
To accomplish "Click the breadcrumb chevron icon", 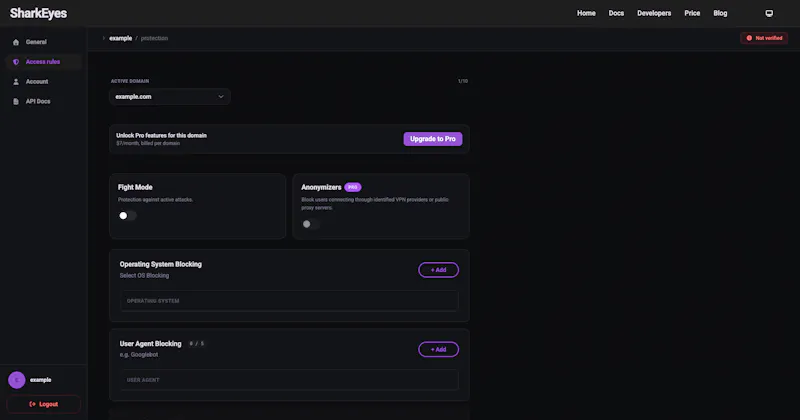I will [x=104, y=38].
